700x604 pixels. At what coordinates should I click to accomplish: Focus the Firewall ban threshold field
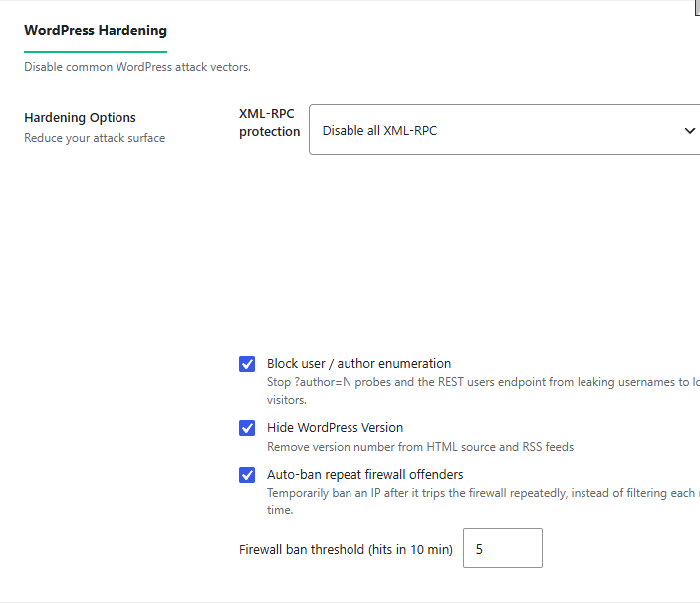pos(503,548)
